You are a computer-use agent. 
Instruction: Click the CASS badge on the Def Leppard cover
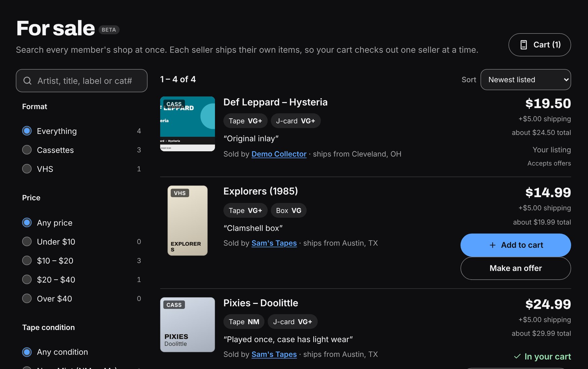(x=174, y=104)
